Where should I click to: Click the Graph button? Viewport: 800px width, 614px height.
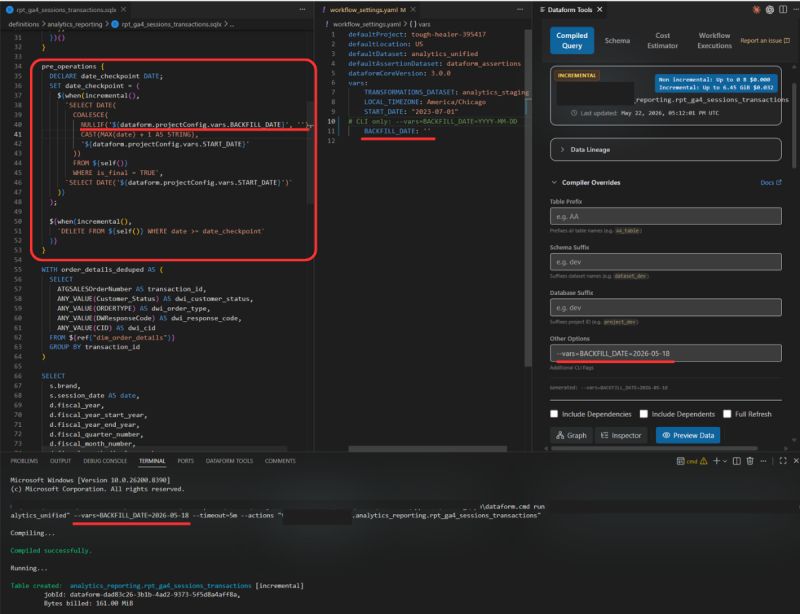click(x=571, y=435)
